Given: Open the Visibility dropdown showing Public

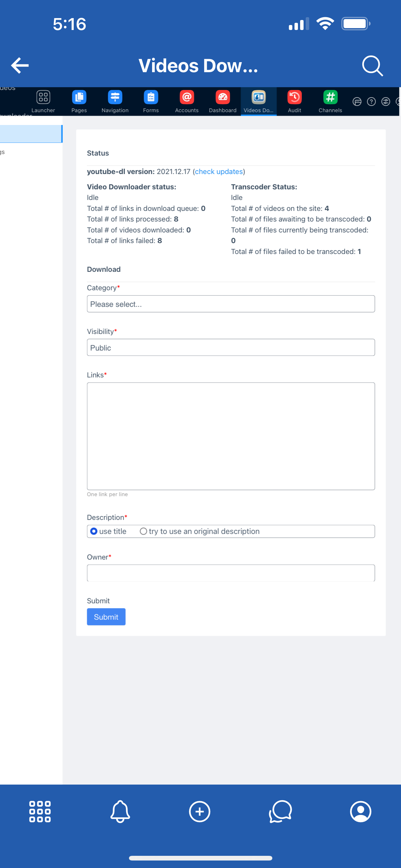Looking at the screenshot, I should point(230,347).
